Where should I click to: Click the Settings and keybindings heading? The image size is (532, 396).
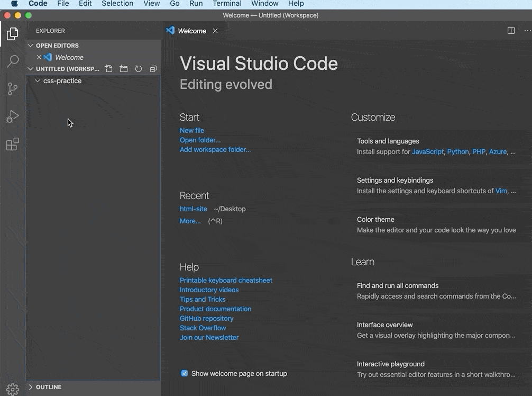(x=395, y=181)
